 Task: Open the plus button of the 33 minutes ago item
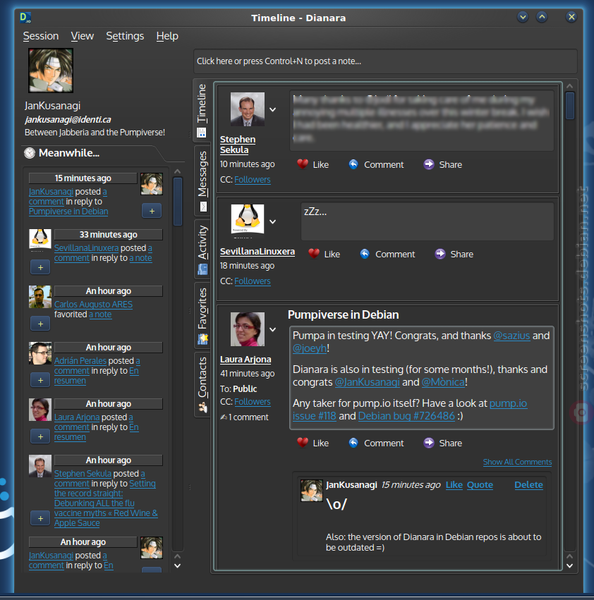(x=40, y=267)
